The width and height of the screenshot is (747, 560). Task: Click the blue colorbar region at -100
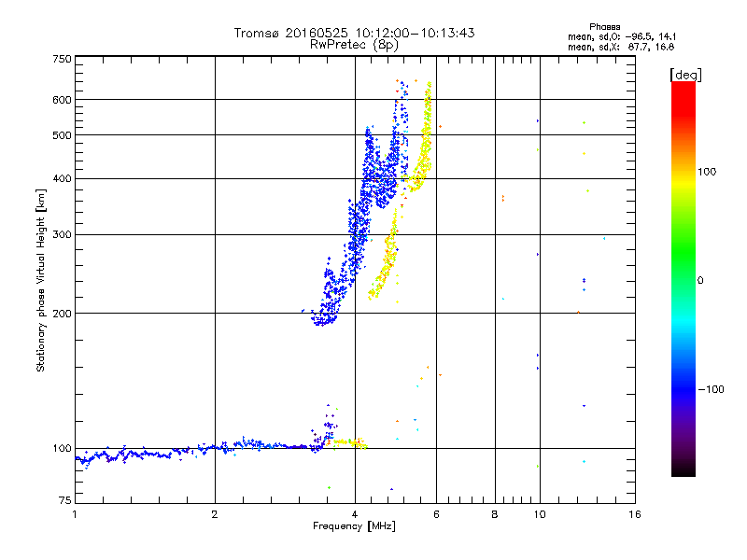coord(684,389)
